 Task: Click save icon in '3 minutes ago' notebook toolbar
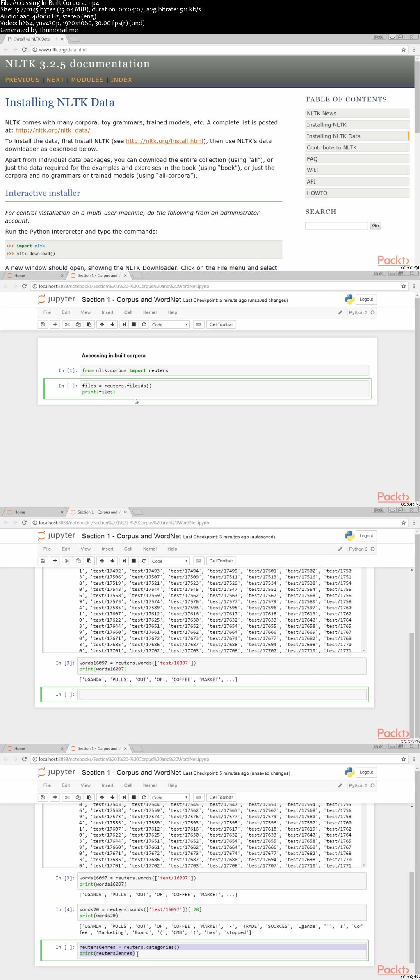[x=43, y=561]
